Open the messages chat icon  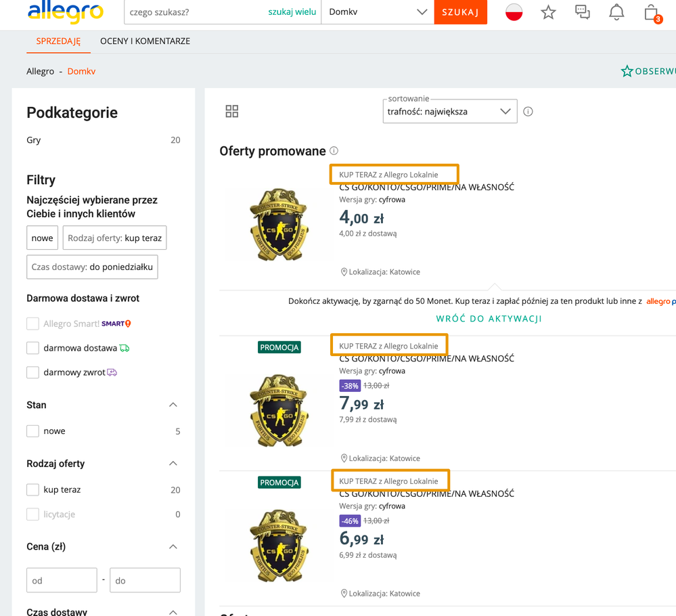click(x=583, y=12)
